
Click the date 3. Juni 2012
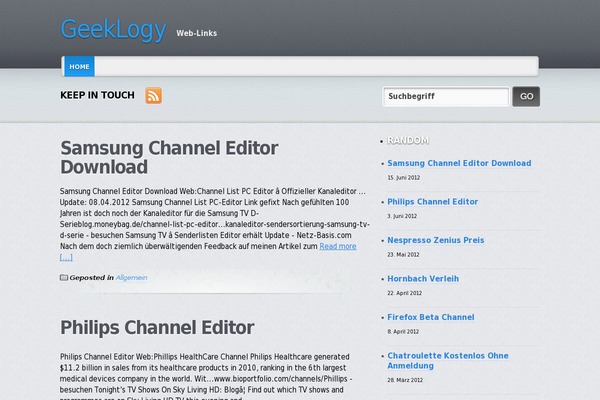(402, 216)
